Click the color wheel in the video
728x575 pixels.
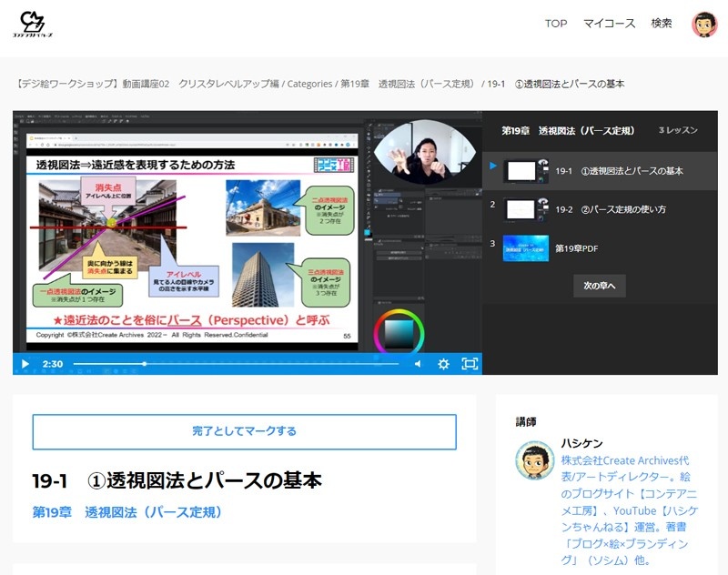coord(399,332)
